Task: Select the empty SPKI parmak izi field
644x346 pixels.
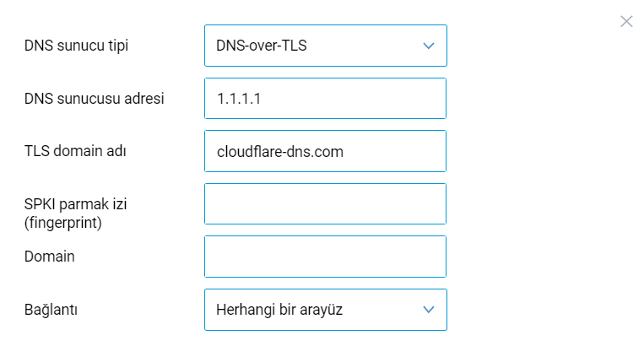Action: [x=325, y=204]
